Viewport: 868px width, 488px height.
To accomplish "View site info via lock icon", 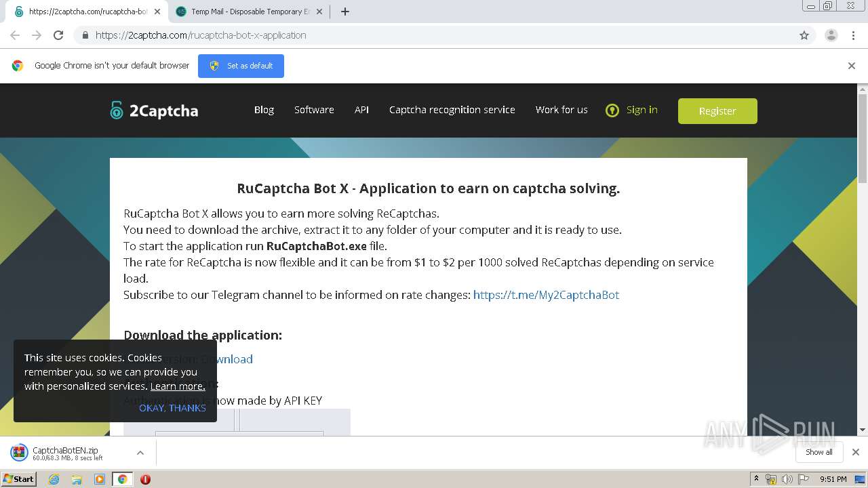I will [85, 35].
